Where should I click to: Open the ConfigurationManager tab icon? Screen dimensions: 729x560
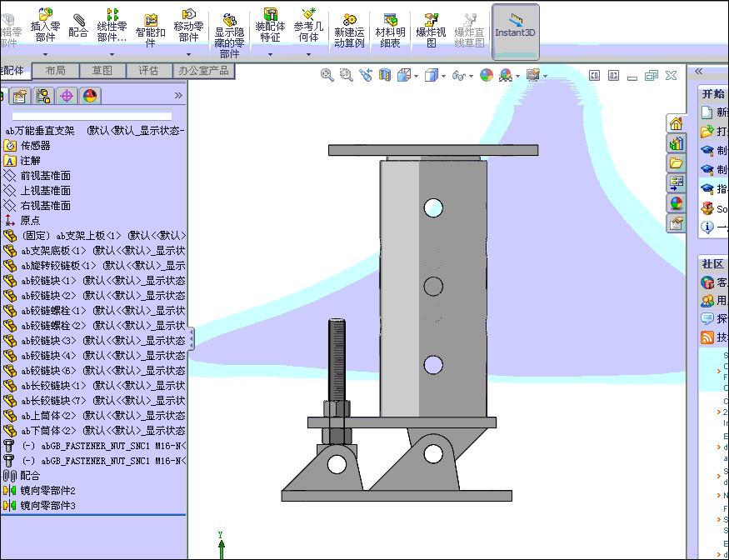(x=43, y=96)
